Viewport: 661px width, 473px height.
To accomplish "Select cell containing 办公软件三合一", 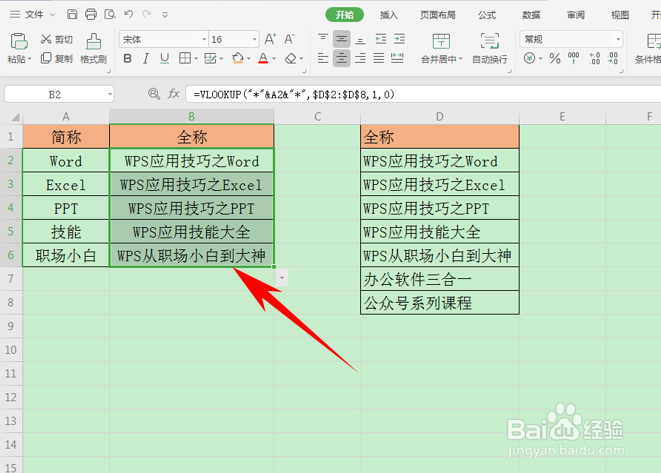I will (440, 279).
